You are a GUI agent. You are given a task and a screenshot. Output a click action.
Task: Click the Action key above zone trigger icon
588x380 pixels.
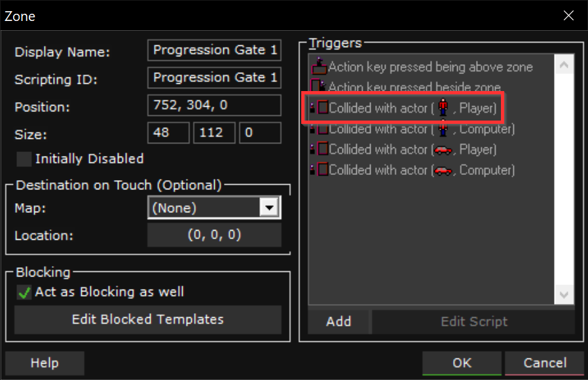[x=319, y=66]
